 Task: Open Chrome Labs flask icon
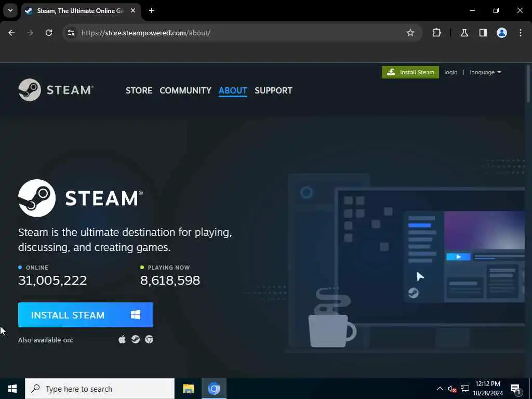tap(464, 33)
